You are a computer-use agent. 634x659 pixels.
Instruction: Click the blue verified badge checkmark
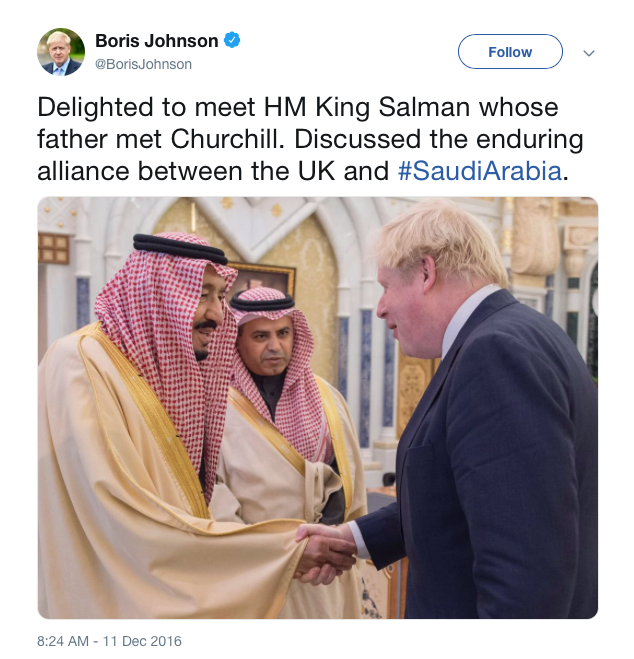point(232,41)
